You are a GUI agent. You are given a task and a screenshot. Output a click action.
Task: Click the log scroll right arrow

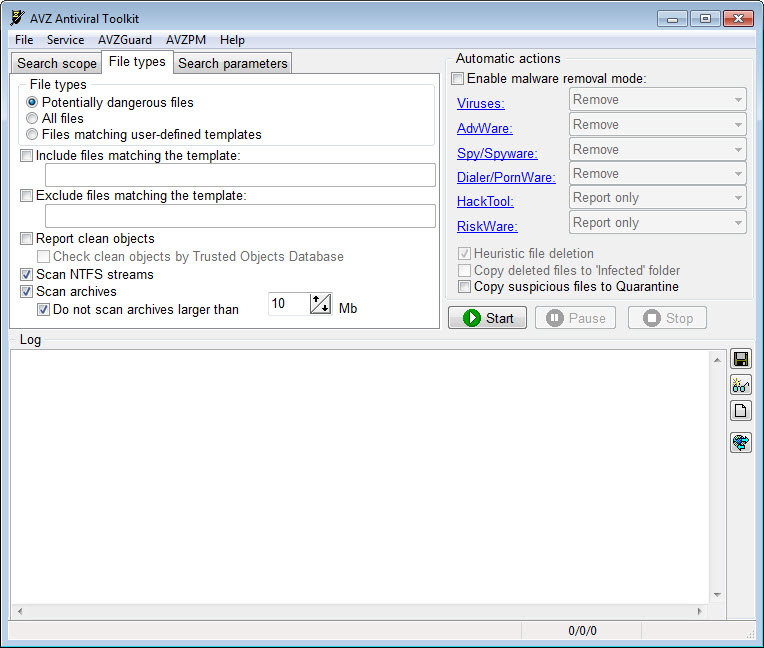pos(700,611)
